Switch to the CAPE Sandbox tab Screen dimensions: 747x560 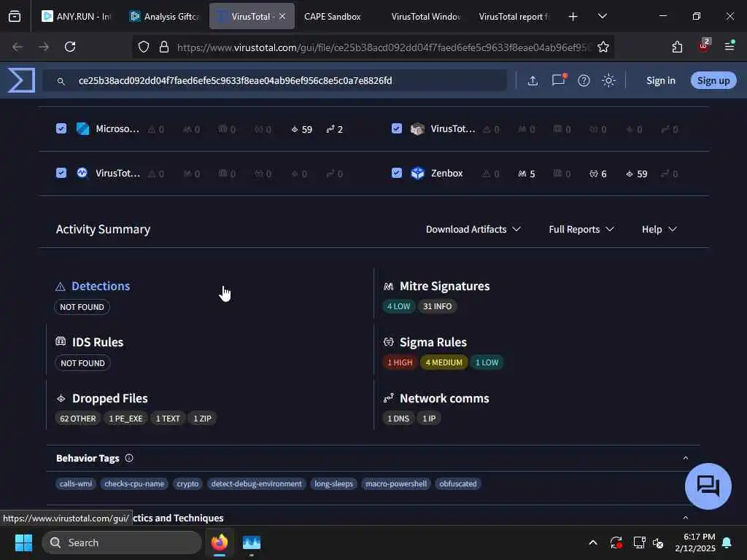coord(333,17)
